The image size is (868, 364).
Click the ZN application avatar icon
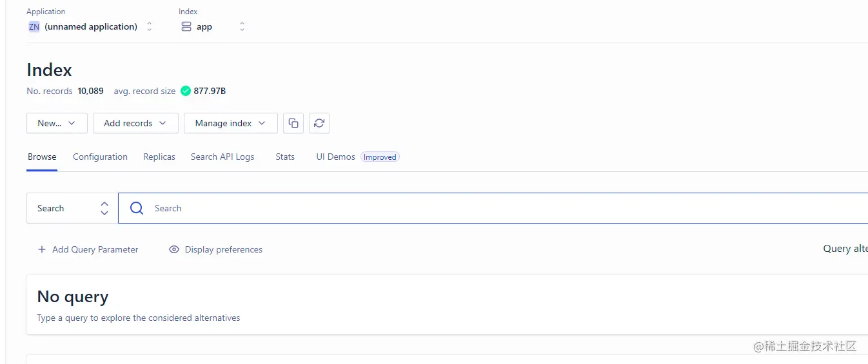[34, 27]
